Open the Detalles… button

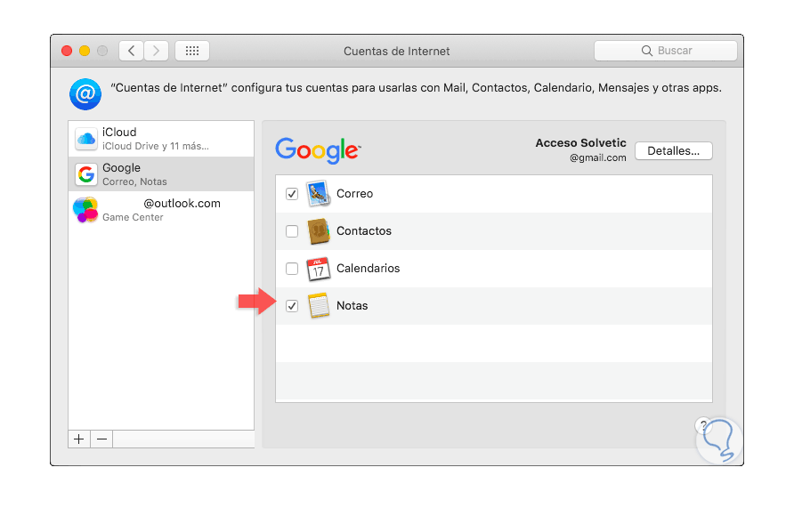[674, 151]
